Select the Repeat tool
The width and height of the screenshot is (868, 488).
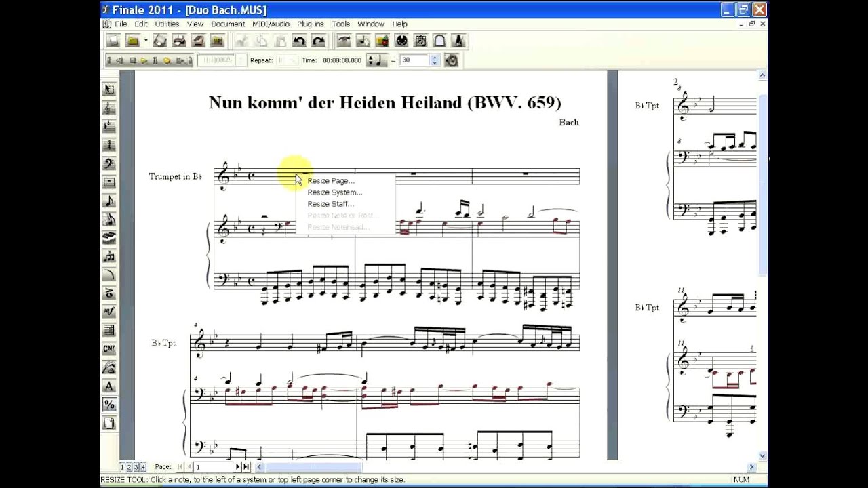point(108,330)
